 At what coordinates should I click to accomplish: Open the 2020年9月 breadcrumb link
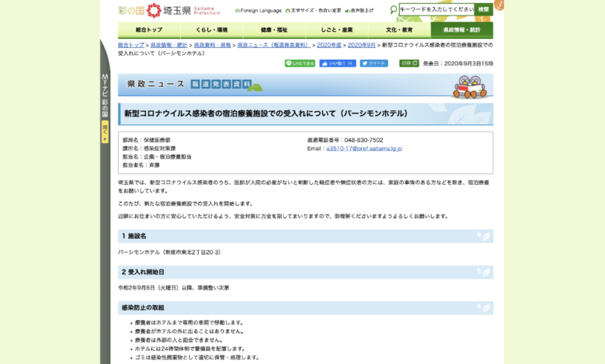pos(362,45)
